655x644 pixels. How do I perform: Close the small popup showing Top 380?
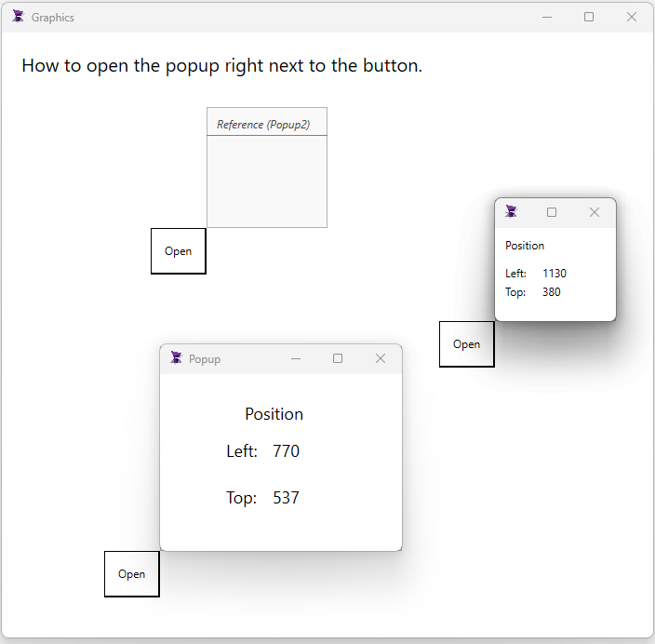pos(595,212)
